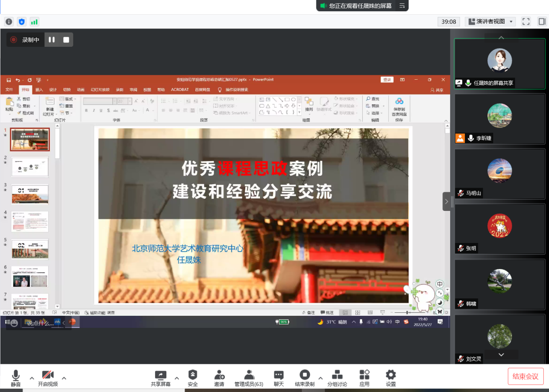Open the Invite (邀请) option
The height and width of the screenshot is (392, 549).
(x=219, y=378)
